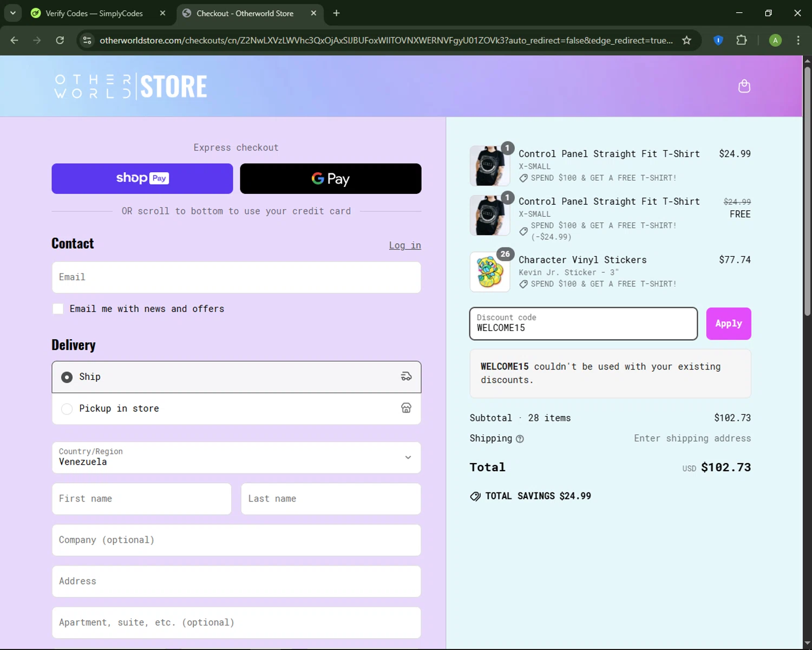Open the tab search dropdown arrow

(x=12, y=13)
